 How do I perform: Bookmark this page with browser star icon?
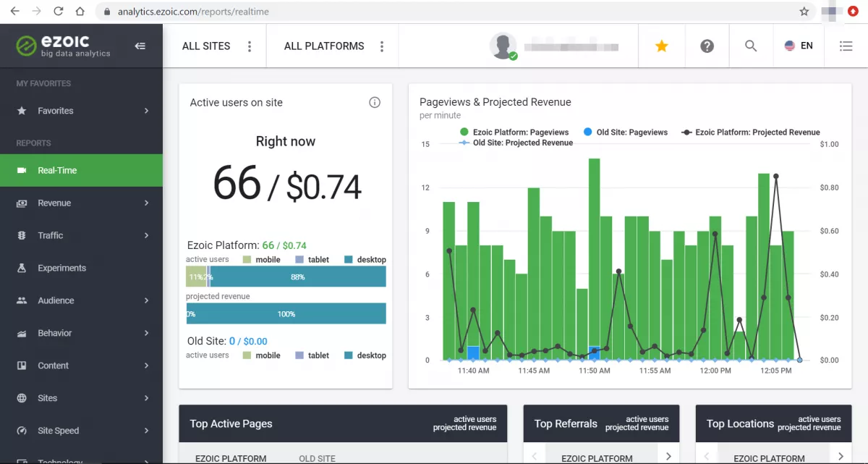(x=804, y=12)
